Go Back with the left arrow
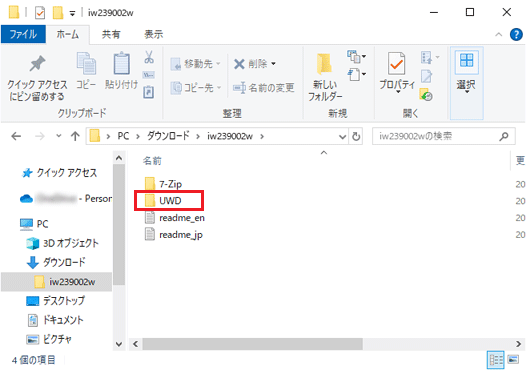 (x=16, y=136)
